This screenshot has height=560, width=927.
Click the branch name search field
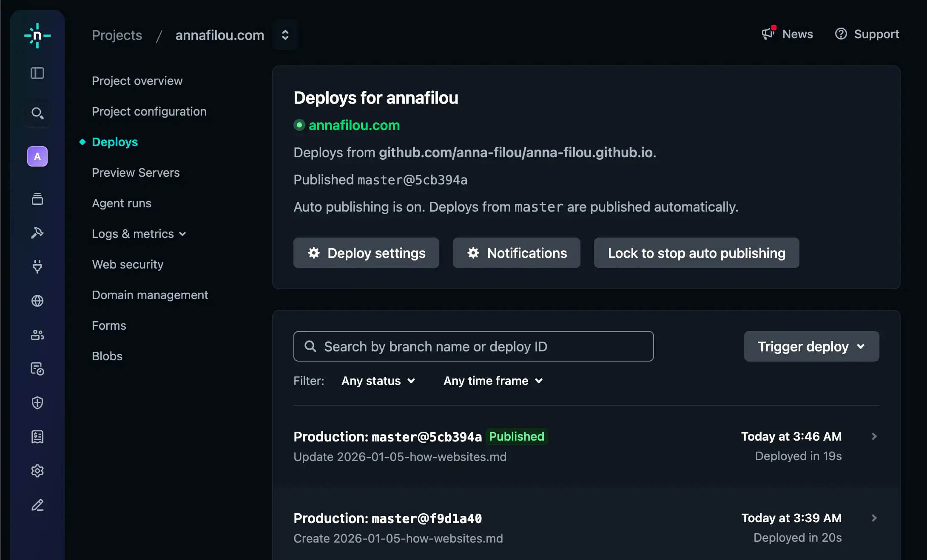473,346
